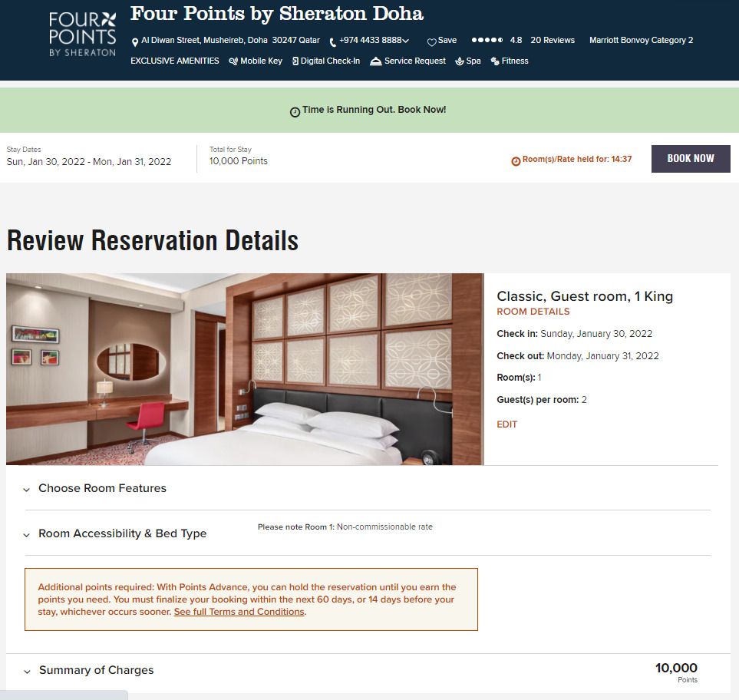Viewport: 739px width, 700px height.
Task: Click the Spa lotus icon
Action: pos(460,61)
